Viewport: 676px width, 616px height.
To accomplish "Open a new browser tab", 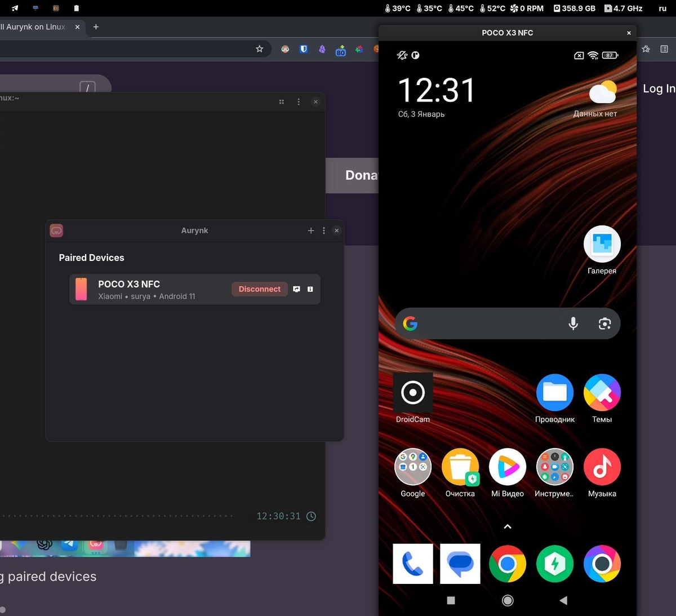I will [x=96, y=26].
